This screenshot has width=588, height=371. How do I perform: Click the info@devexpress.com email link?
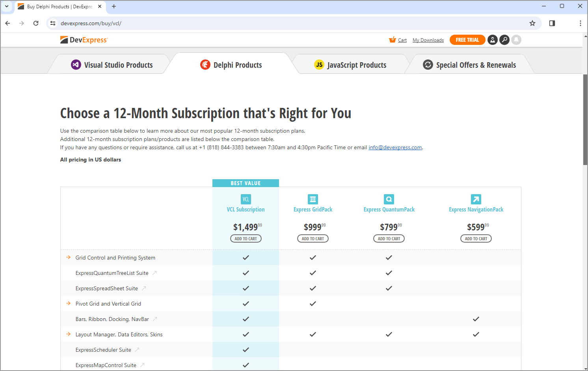395,148
